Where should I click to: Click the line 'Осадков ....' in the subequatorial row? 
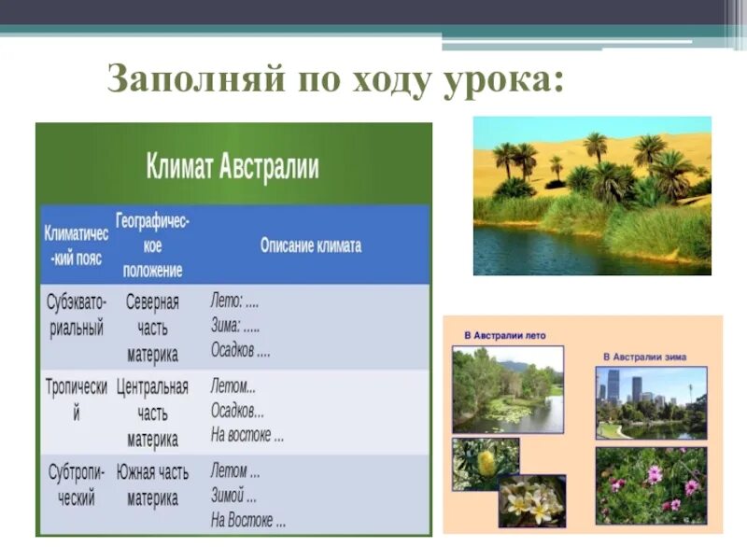coord(240,351)
